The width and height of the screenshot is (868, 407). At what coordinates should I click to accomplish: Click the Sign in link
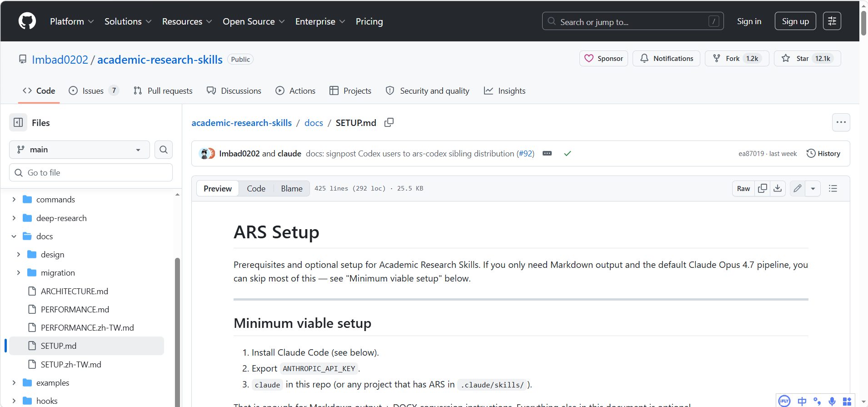[749, 21]
